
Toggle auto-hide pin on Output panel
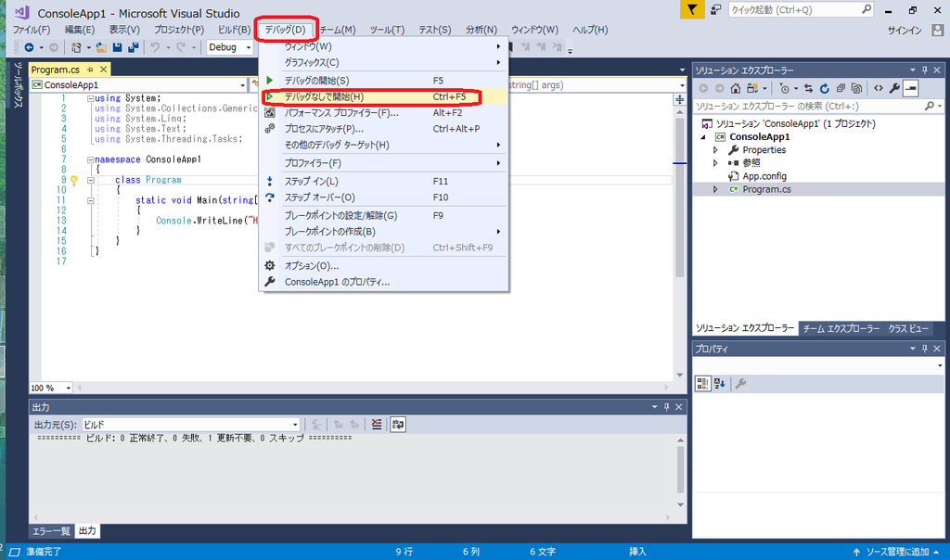[666, 407]
